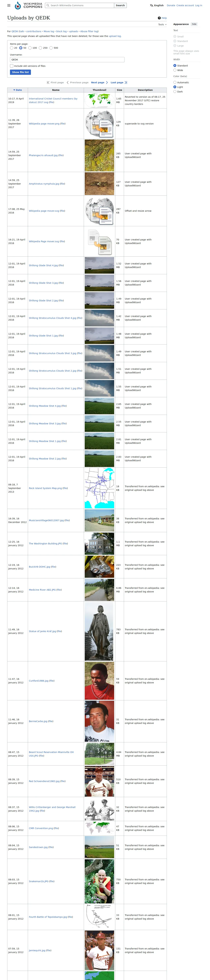Screen dimensions: 210x980
Task: Open Snakeman1b.JPG thumbnail
Action: click(99, 881)
